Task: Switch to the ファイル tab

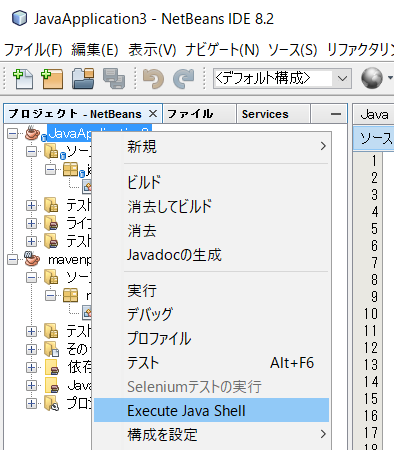Action: click(x=199, y=114)
